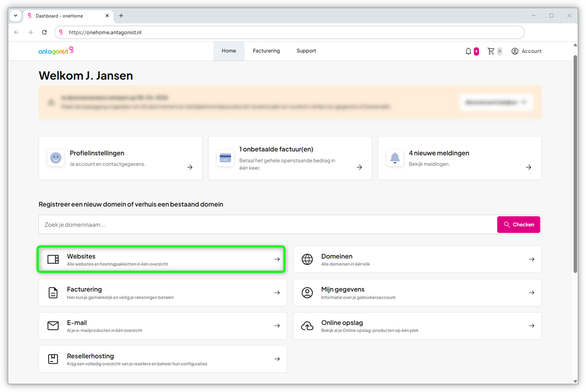Click the E-mail envelope icon

tap(53, 326)
